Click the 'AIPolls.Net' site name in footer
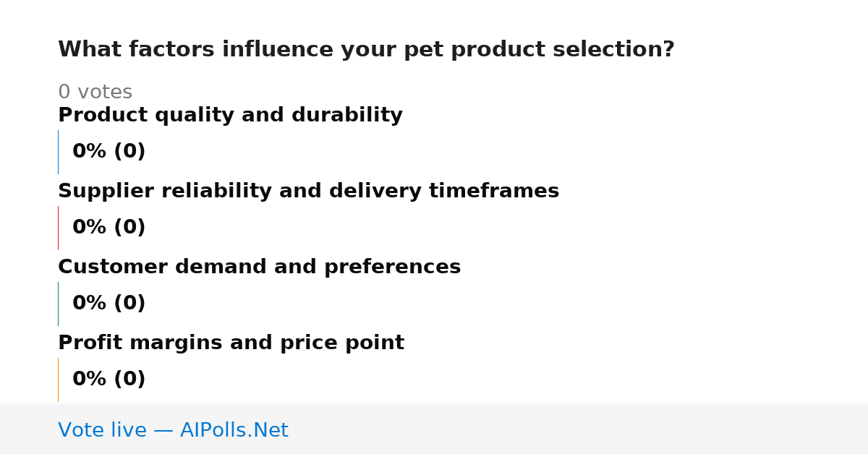The image size is (868, 454). pos(234,431)
